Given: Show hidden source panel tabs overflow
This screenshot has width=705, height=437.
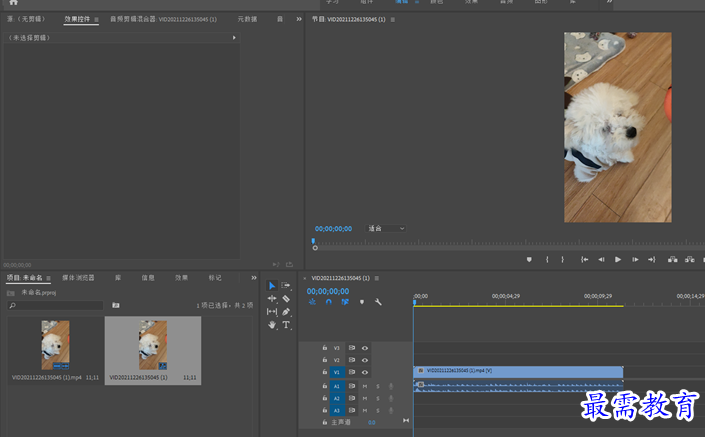Looking at the screenshot, I should point(299,19).
